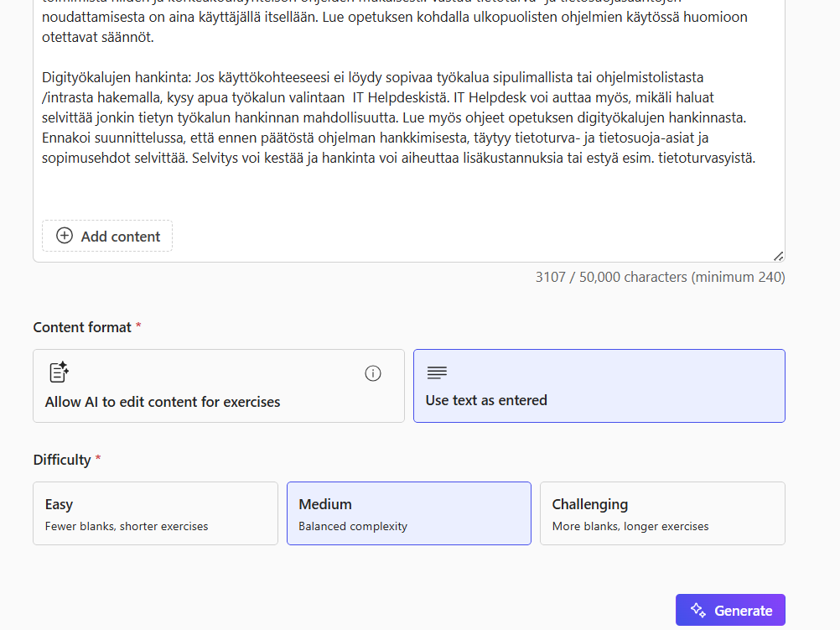Set difficulty to Easy
The image size is (840, 630).
155,513
